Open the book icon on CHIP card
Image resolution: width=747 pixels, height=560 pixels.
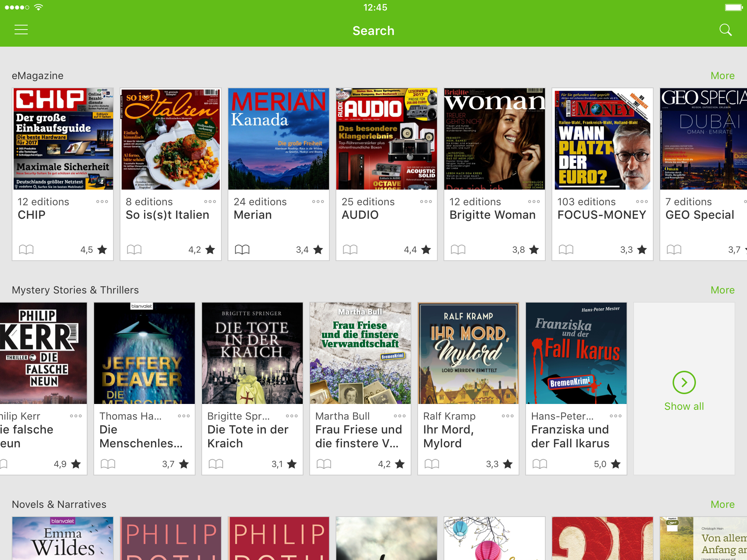tap(26, 250)
